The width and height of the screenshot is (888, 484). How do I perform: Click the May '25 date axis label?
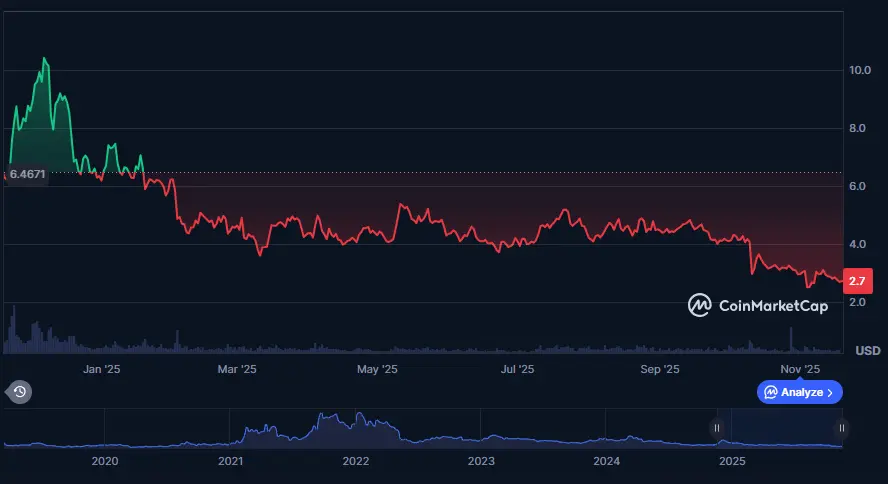point(377,369)
